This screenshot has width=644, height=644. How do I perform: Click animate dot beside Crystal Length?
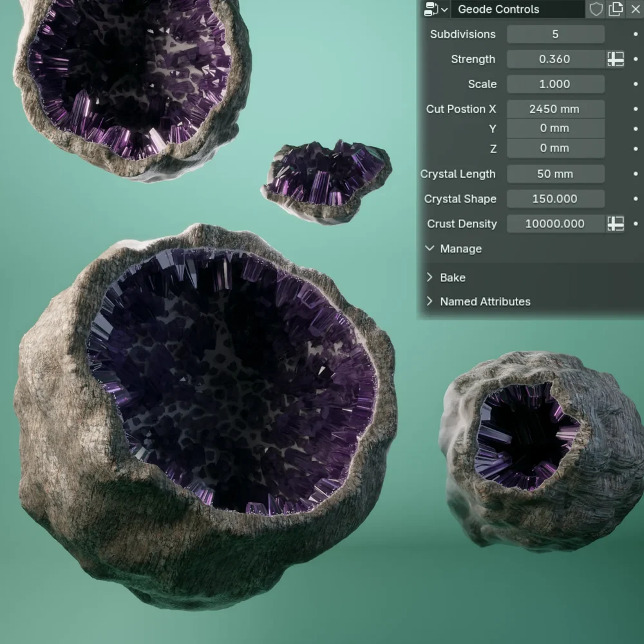(x=636, y=174)
